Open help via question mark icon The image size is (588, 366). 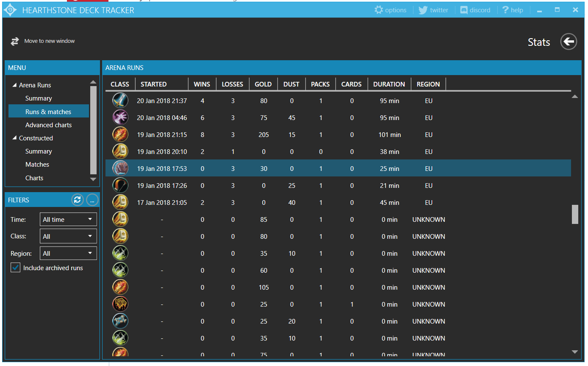[x=505, y=10]
